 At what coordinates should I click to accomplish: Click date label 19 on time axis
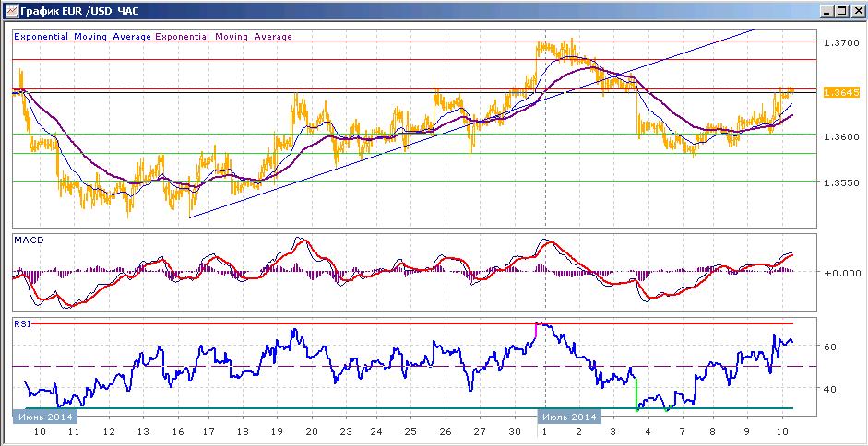pos(276,431)
